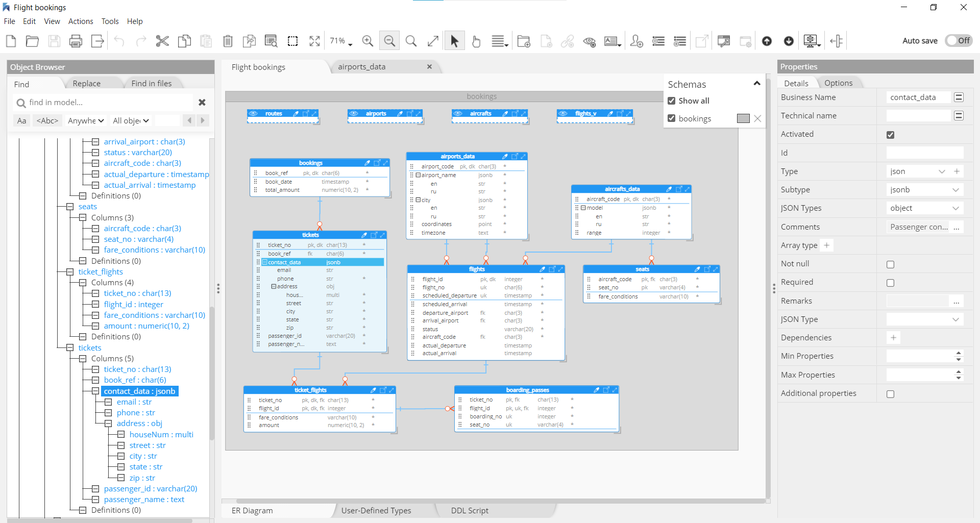Open the JSON Types object dropdown
The height and width of the screenshot is (523, 980).
coord(925,208)
